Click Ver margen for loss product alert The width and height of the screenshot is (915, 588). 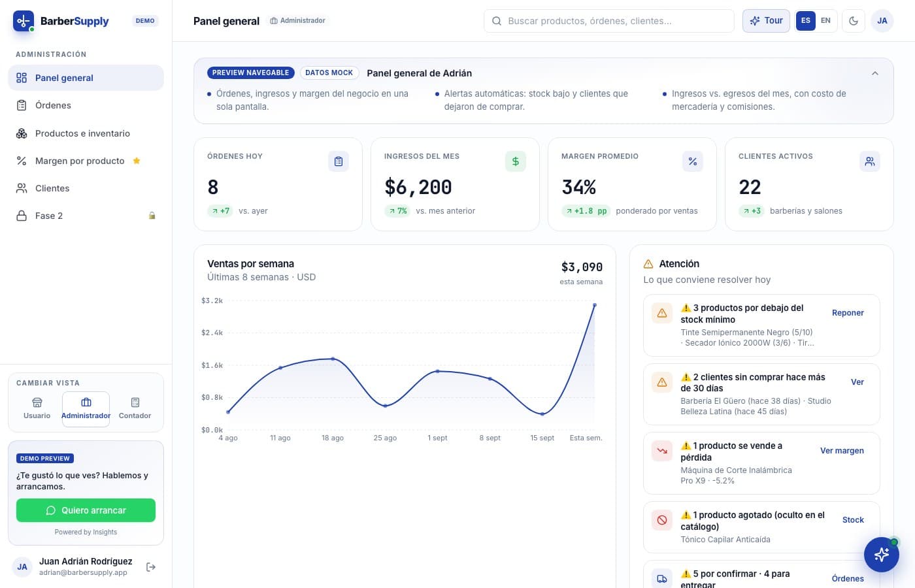click(x=842, y=451)
